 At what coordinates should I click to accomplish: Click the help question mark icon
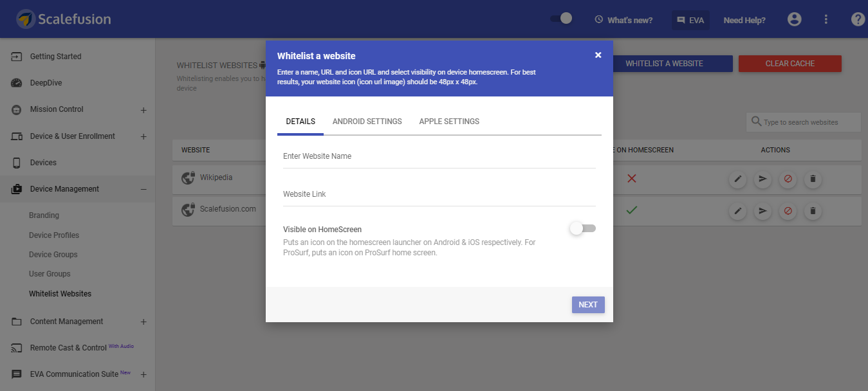coord(858,19)
